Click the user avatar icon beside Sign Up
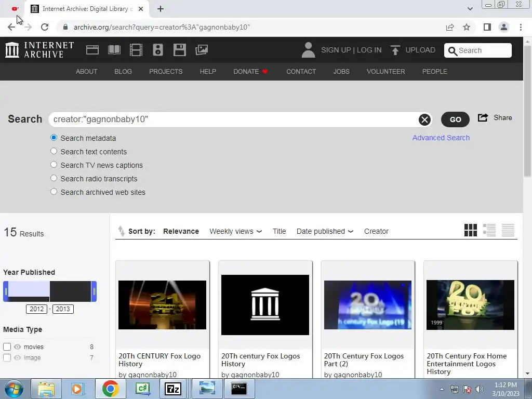 point(309,50)
